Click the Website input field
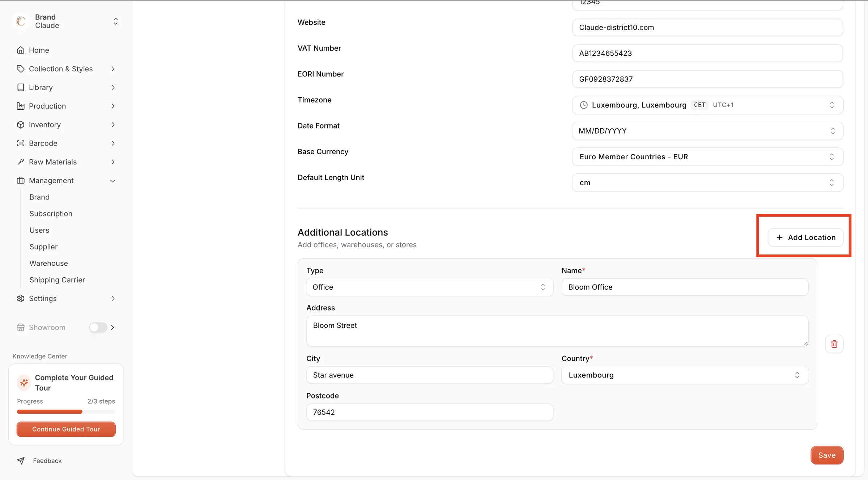 (x=707, y=28)
